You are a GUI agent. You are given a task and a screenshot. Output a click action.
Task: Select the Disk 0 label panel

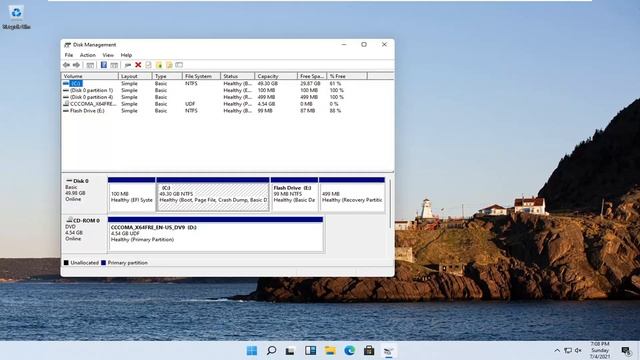[84, 194]
